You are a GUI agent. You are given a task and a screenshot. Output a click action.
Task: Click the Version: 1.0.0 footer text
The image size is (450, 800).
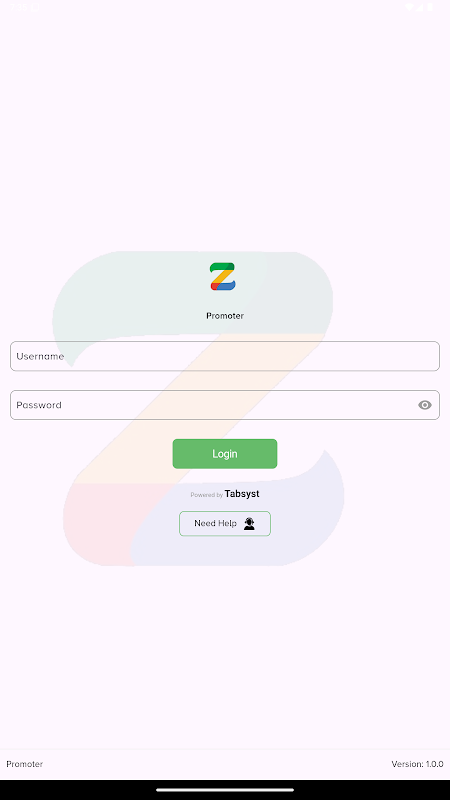pos(417,764)
